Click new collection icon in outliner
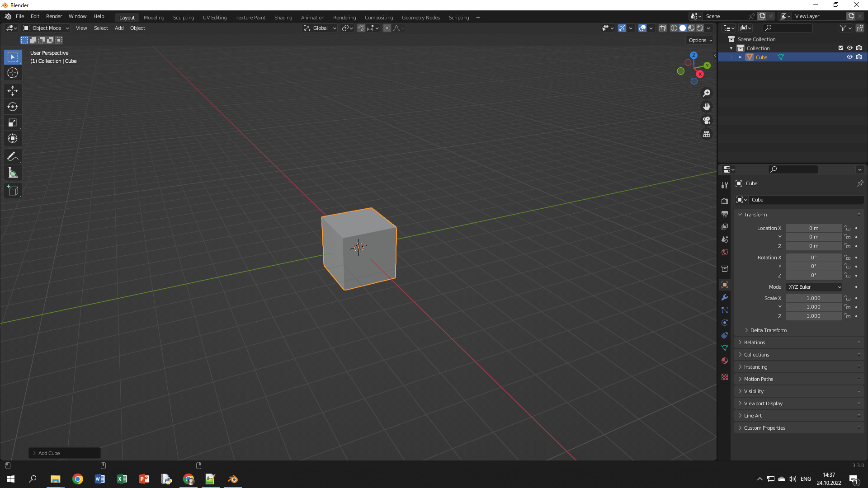Viewport: 868px width, 488px height. coord(860,28)
